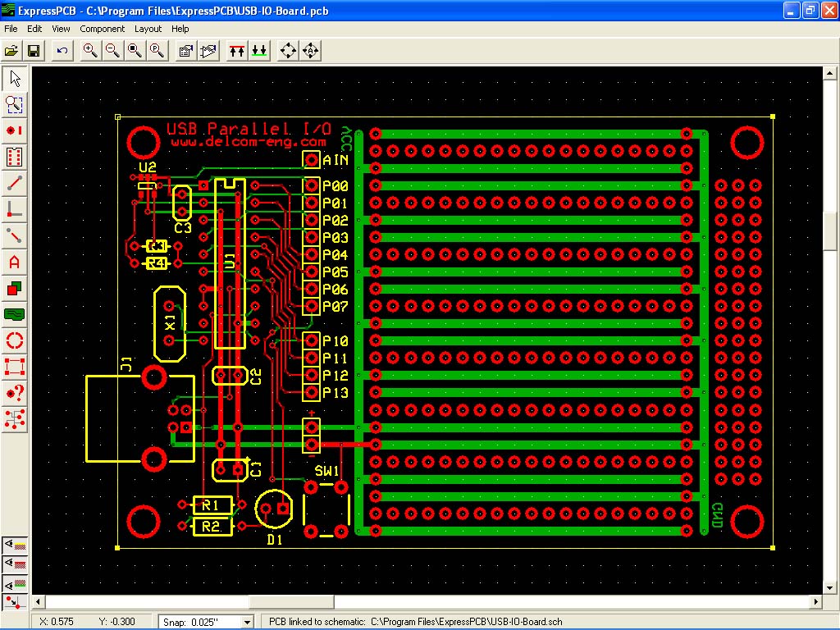Viewport: 840px width, 630px height.
Task: Click the top copper layer select button
Action: pyautogui.click(x=237, y=51)
